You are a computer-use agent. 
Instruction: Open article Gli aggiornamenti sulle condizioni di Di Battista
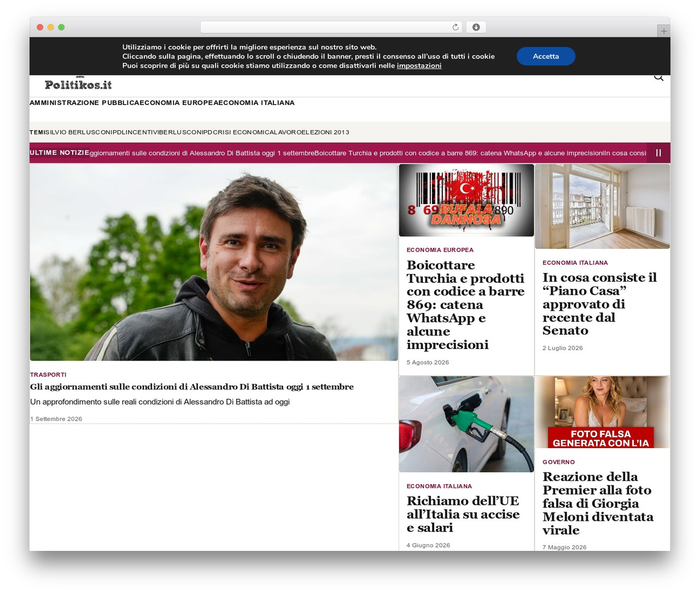[192, 387]
